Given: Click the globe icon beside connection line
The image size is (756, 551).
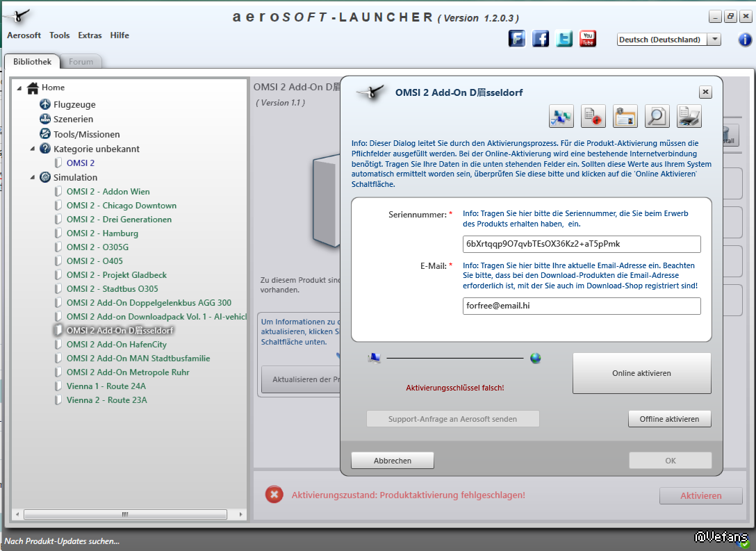Looking at the screenshot, I should tap(535, 358).
